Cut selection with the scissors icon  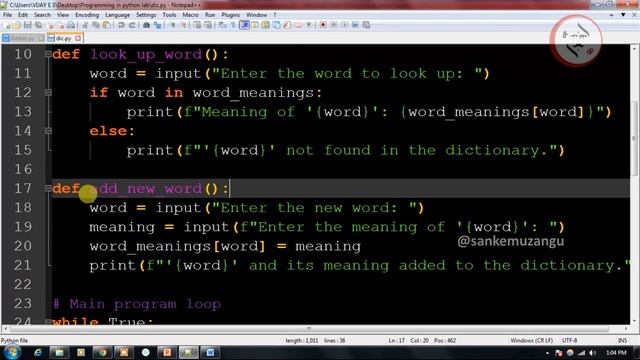point(84,25)
